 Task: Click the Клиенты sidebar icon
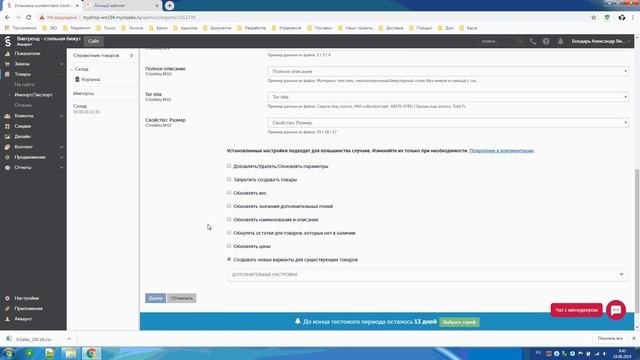[x=7, y=116]
